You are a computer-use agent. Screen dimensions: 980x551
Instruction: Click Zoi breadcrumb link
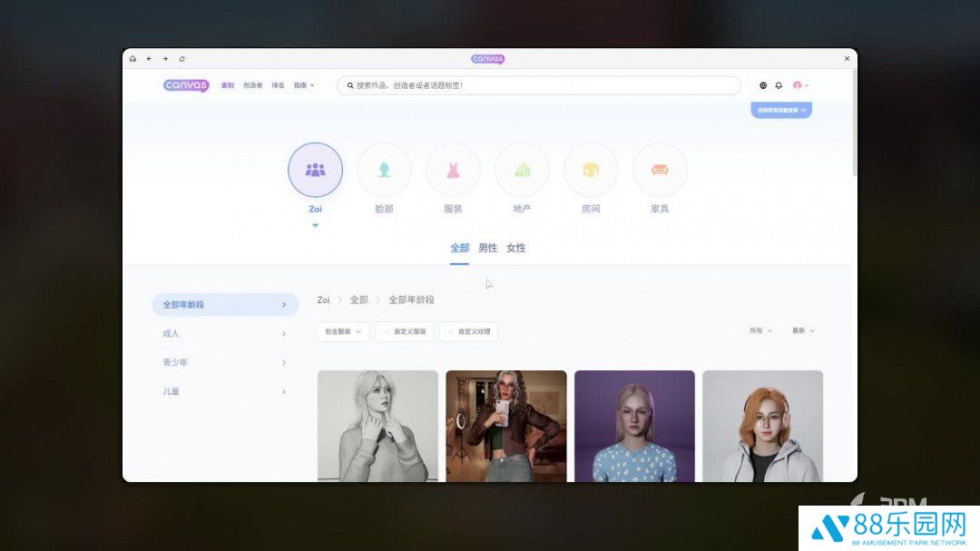click(323, 300)
